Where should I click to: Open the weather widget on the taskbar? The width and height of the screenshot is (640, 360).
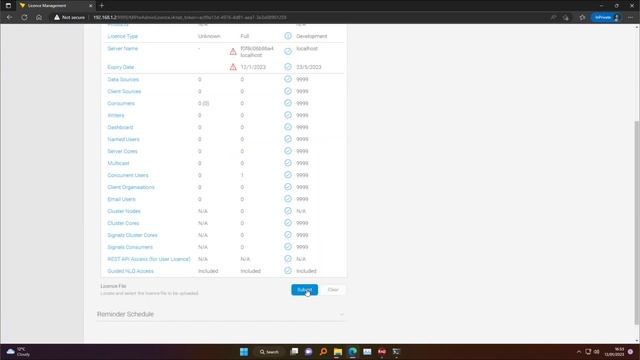pos(18,352)
